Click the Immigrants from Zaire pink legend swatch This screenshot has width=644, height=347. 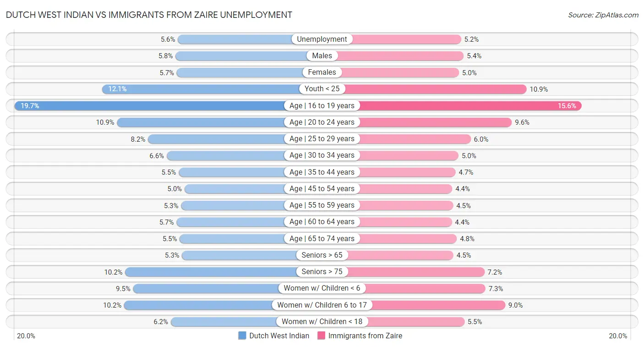click(321, 336)
